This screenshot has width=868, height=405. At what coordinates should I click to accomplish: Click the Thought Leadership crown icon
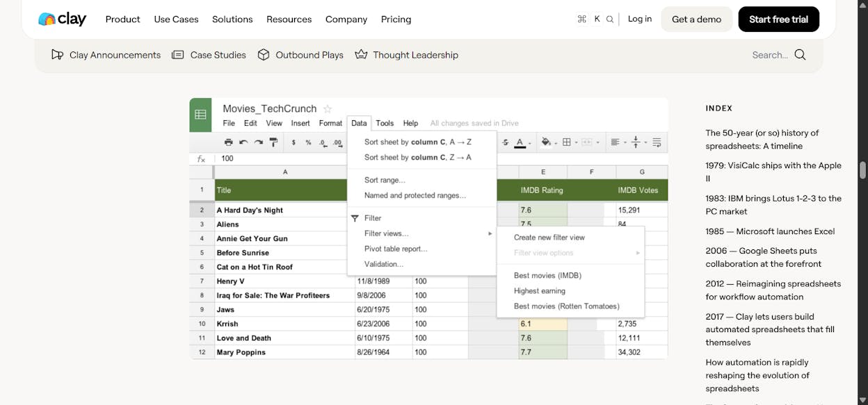[361, 54]
